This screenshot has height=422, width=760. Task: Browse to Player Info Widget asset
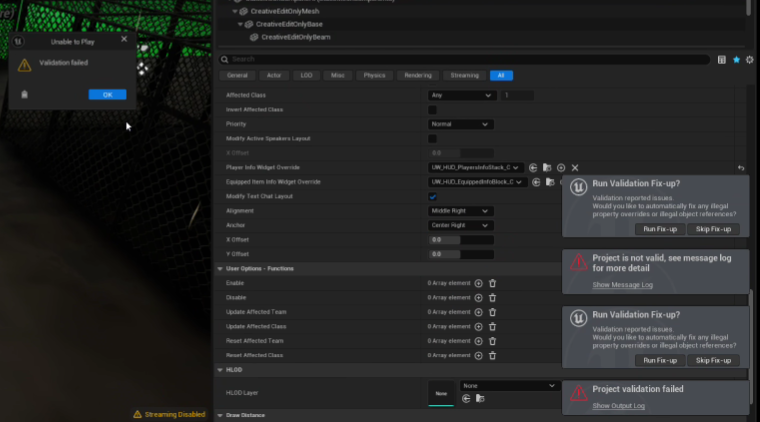[x=547, y=168]
